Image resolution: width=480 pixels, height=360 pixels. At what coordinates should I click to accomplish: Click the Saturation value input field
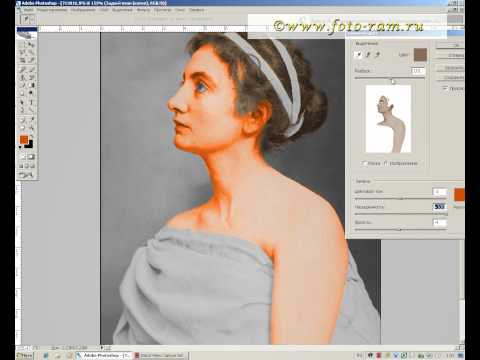439,207
